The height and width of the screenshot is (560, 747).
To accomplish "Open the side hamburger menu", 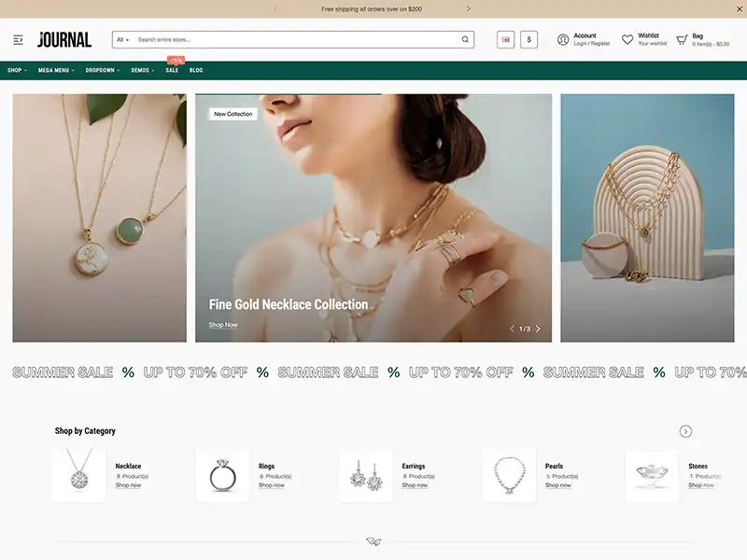I will click(x=19, y=39).
